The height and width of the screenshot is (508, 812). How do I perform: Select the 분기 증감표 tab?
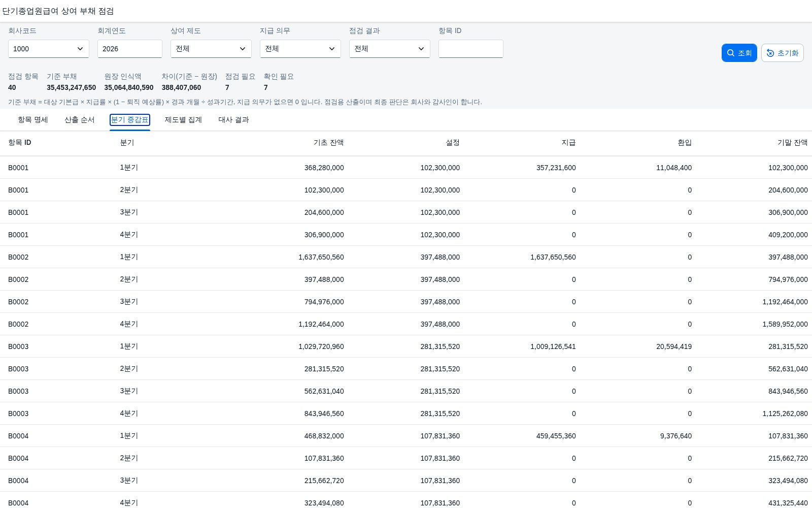(x=130, y=120)
